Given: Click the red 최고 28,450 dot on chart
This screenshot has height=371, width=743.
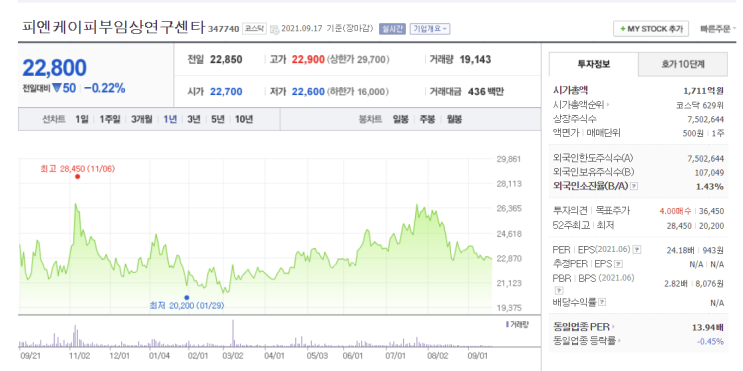Looking at the screenshot, I should (x=78, y=177).
